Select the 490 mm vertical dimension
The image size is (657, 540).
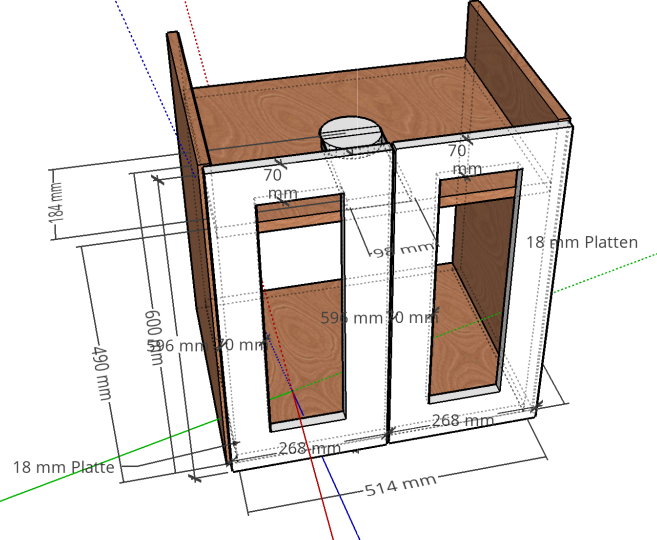100,373
